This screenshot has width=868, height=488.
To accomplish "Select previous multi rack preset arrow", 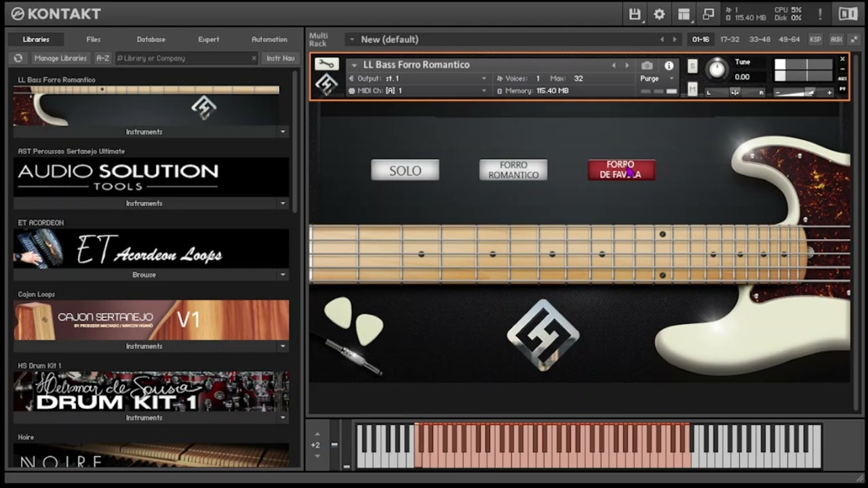I will pos(663,39).
